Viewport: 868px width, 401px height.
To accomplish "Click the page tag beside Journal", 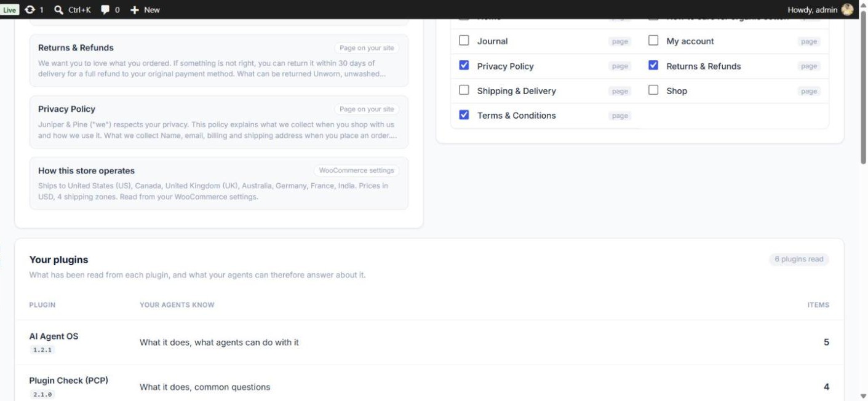I will pyautogui.click(x=620, y=41).
